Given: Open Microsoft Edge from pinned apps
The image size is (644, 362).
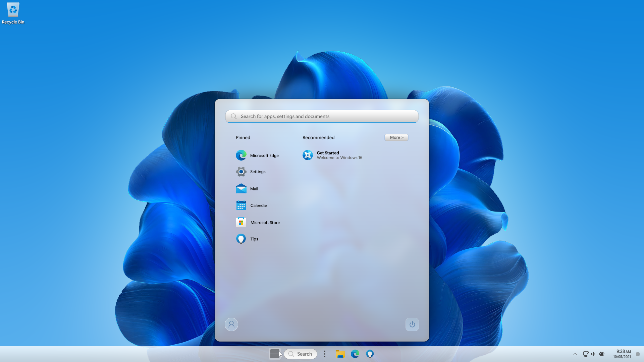Looking at the screenshot, I should 257,155.
